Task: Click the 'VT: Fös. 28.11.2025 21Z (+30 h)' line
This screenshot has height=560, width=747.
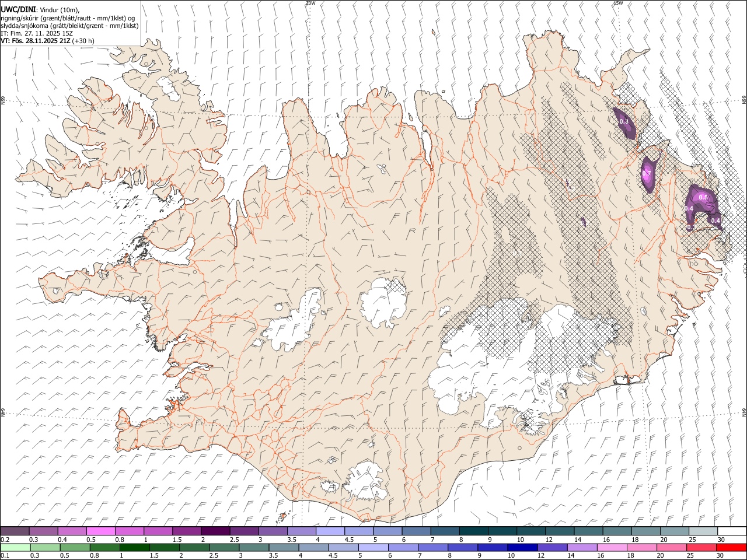Action: pyautogui.click(x=47, y=41)
